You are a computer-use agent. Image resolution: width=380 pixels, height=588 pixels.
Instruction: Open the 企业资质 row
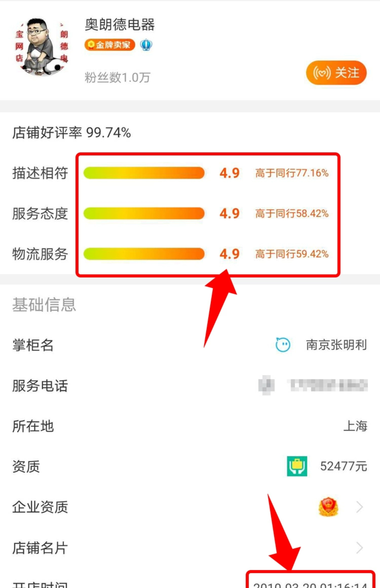(190, 507)
